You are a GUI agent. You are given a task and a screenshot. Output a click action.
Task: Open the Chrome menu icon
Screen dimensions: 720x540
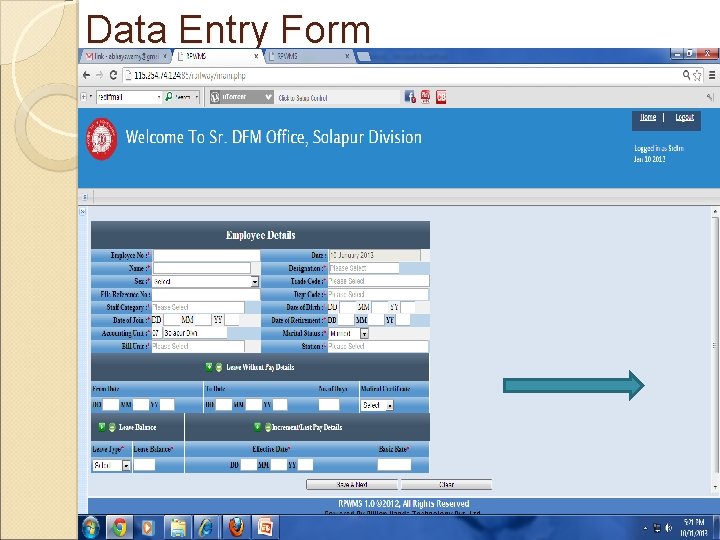pos(712,75)
